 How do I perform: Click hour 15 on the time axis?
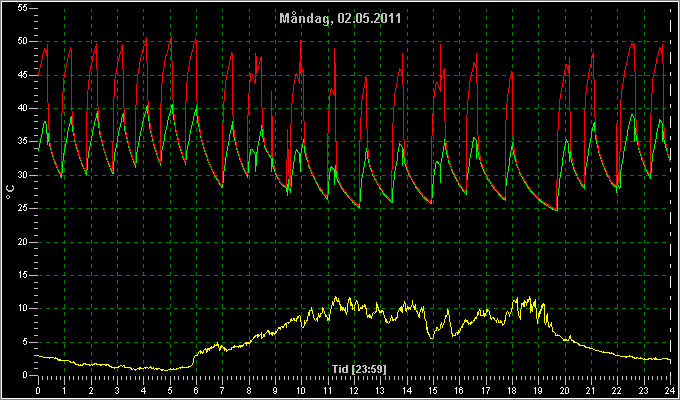[x=433, y=390]
